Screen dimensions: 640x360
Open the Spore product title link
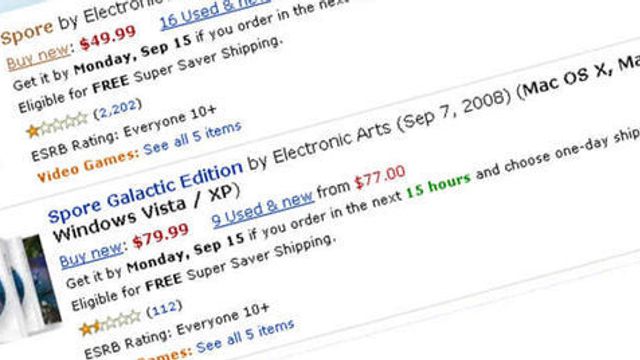(27, 33)
